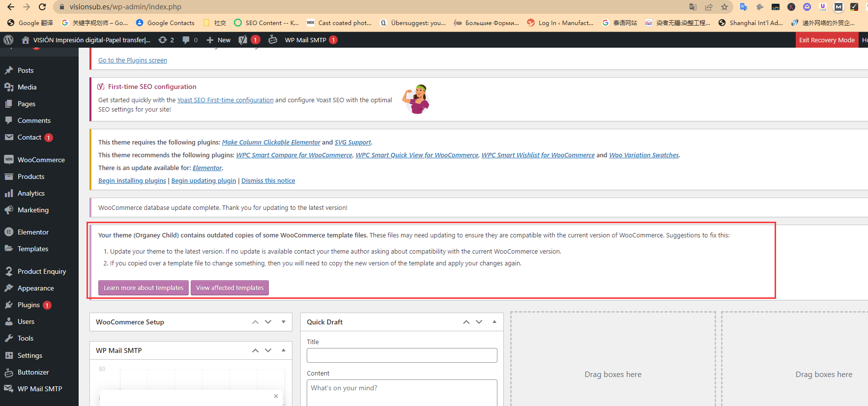Screen dimensions: 868x406
Task: Click New in the admin bar
Action: click(x=219, y=40)
